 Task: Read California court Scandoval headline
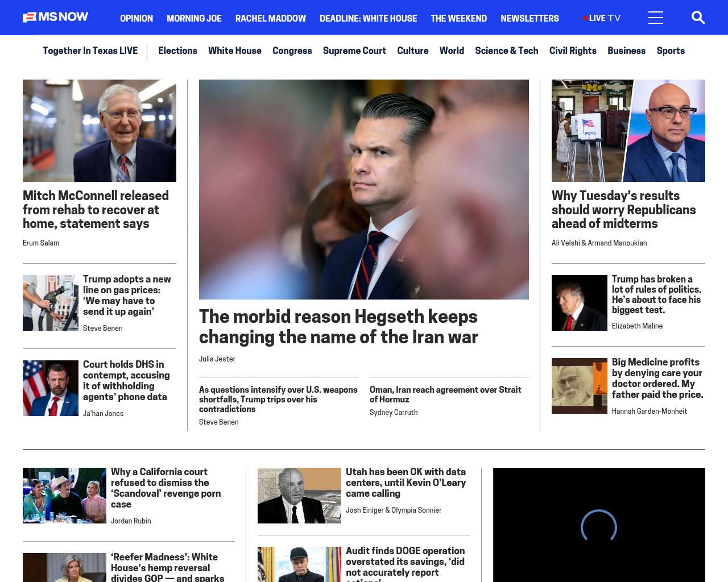[166, 488]
